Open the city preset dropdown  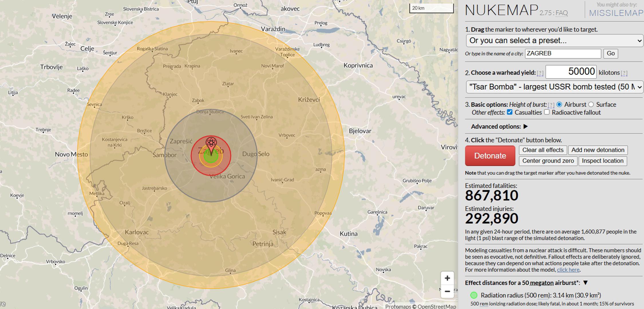click(x=554, y=41)
